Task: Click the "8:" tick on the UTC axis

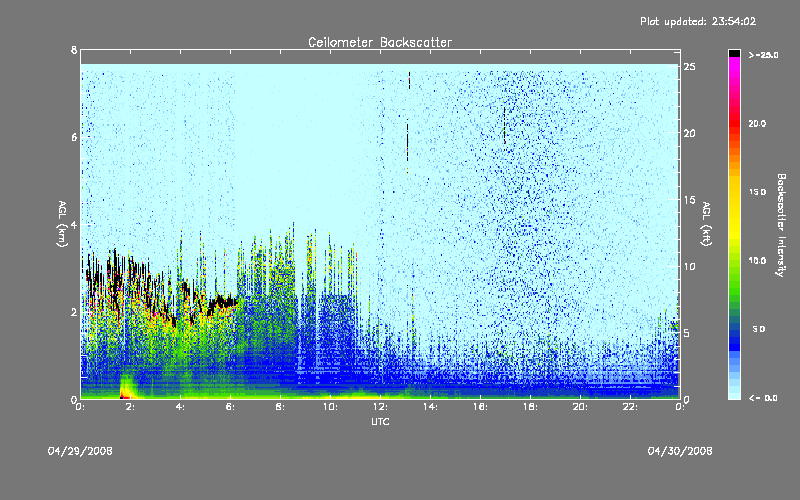Action: pyautogui.click(x=280, y=407)
